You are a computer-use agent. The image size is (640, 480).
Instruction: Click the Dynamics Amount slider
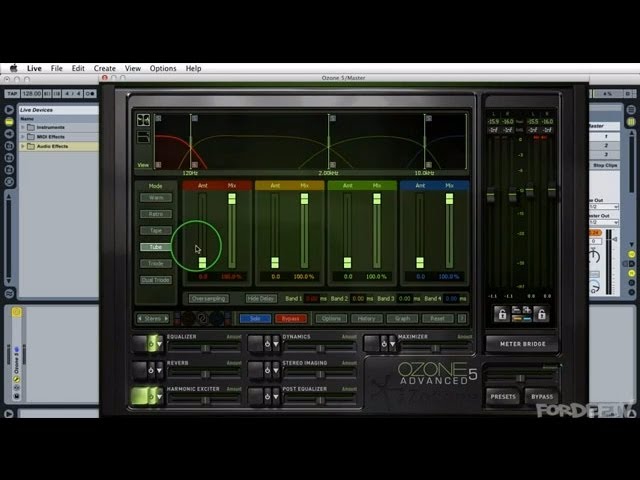321,348
